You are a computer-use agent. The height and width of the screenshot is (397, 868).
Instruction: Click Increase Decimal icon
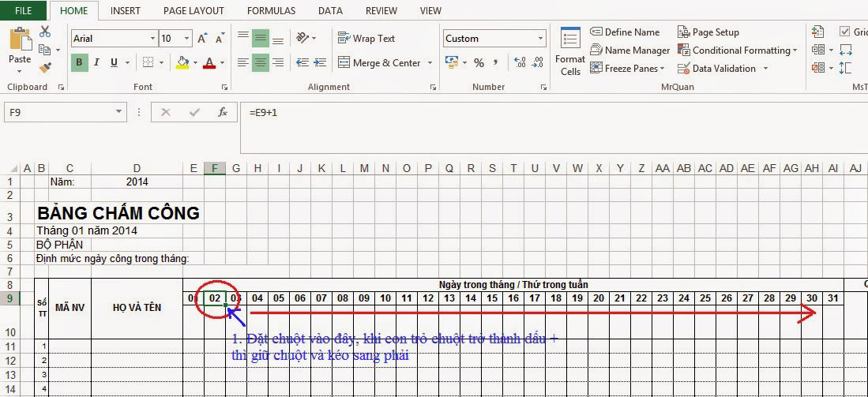click(x=520, y=62)
